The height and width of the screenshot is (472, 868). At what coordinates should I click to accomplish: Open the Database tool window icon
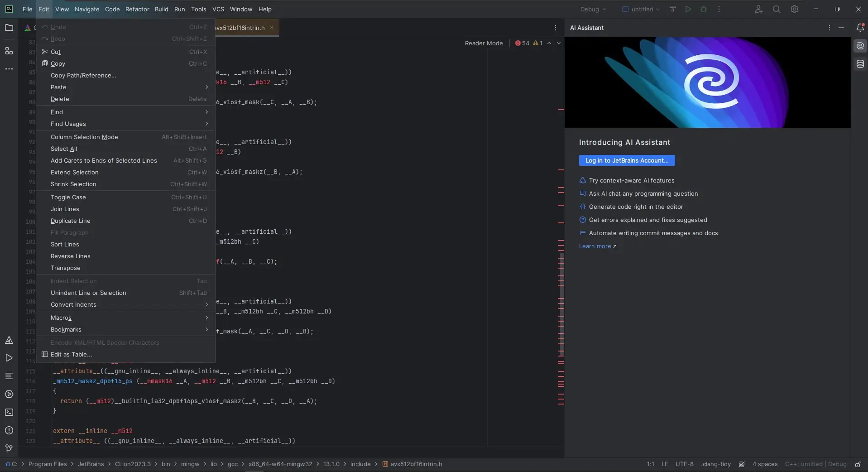click(860, 64)
